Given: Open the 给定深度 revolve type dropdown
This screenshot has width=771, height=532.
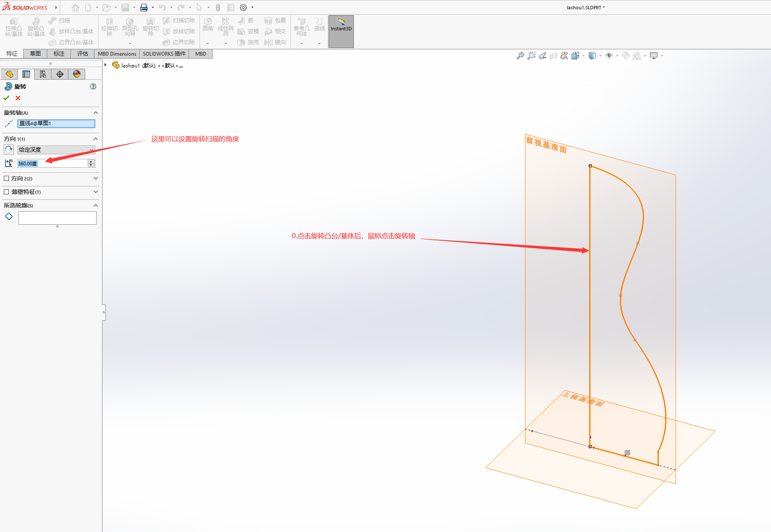Looking at the screenshot, I should [x=56, y=150].
